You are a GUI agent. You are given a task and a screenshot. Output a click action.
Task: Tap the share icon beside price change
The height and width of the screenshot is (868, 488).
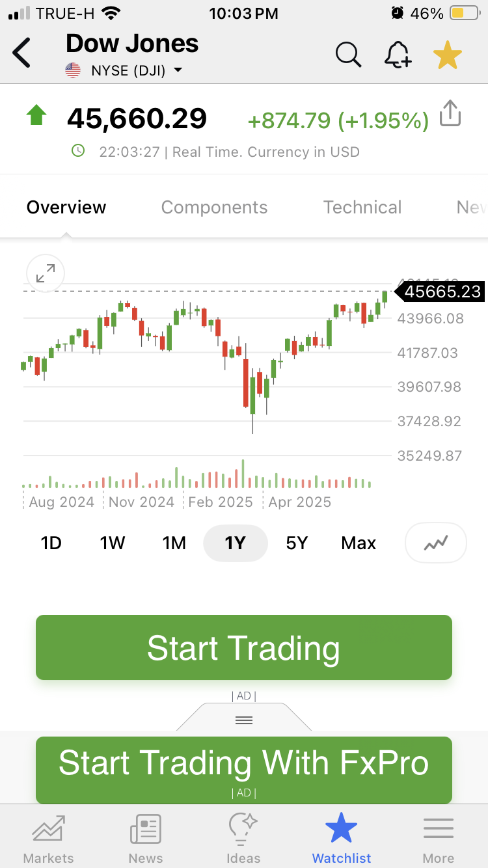pos(450,113)
